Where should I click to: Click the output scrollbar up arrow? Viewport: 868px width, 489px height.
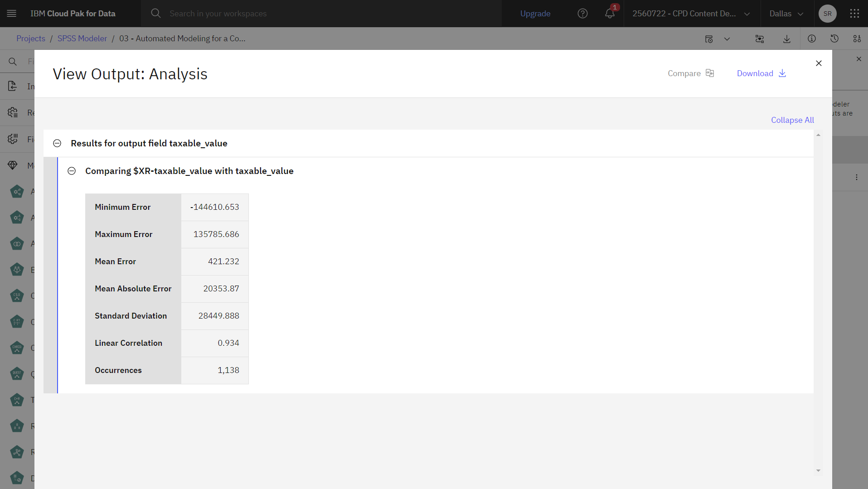tap(818, 135)
